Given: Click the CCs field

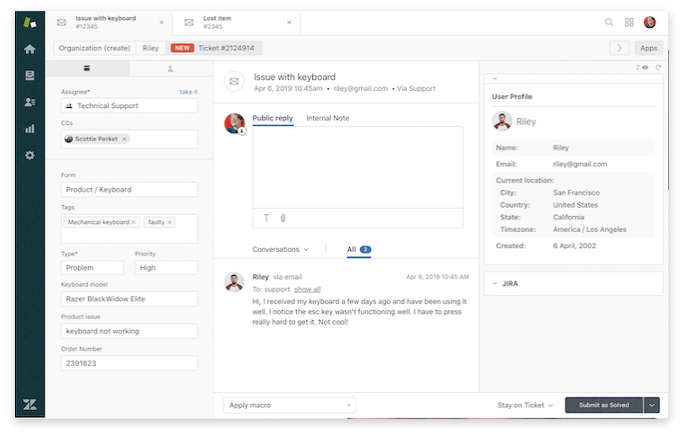Looking at the screenshot, I should coord(129,139).
